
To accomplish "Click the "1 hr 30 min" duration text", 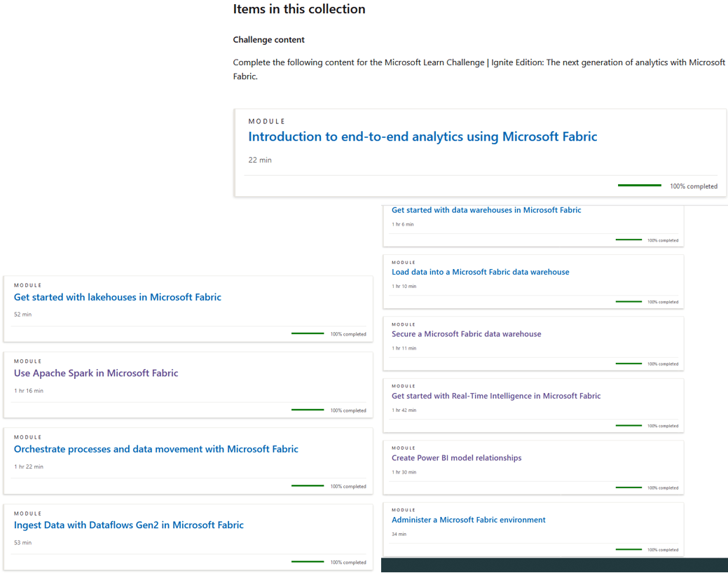I will point(404,472).
